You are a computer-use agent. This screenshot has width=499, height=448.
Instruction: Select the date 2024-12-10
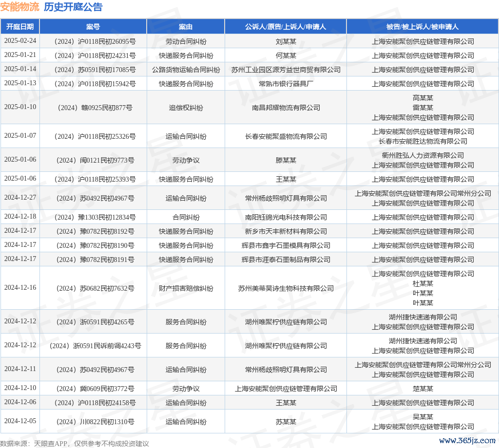20,388
